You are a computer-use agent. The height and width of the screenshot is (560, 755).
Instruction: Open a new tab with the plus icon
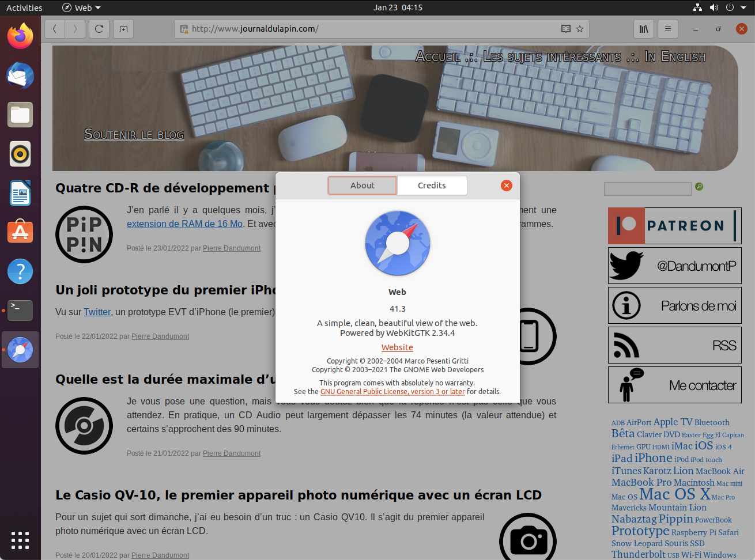pyautogui.click(x=123, y=29)
